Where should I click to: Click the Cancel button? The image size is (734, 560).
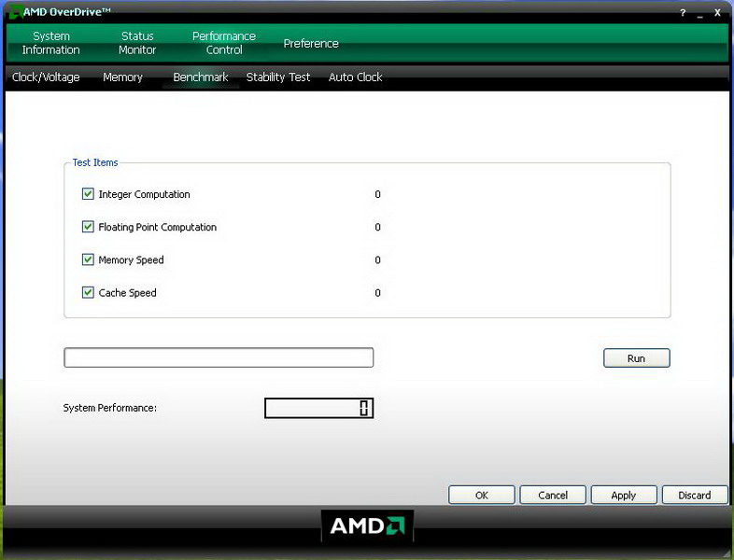pos(553,495)
